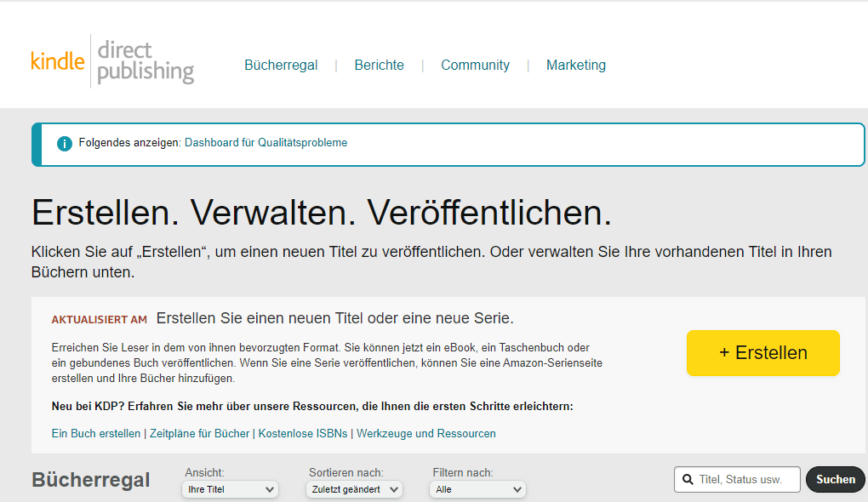Click the magnifying glass icon in the search box
The width and height of the screenshot is (868, 502).
coord(687,479)
